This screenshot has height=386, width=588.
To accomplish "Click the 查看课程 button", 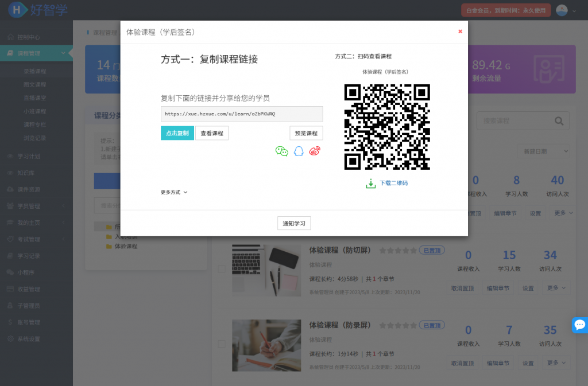I will [212, 133].
